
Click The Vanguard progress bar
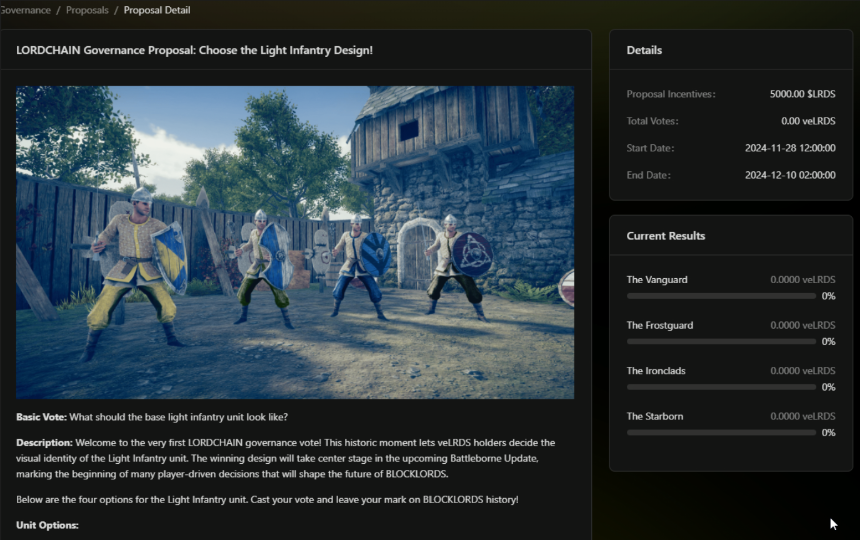721,296
